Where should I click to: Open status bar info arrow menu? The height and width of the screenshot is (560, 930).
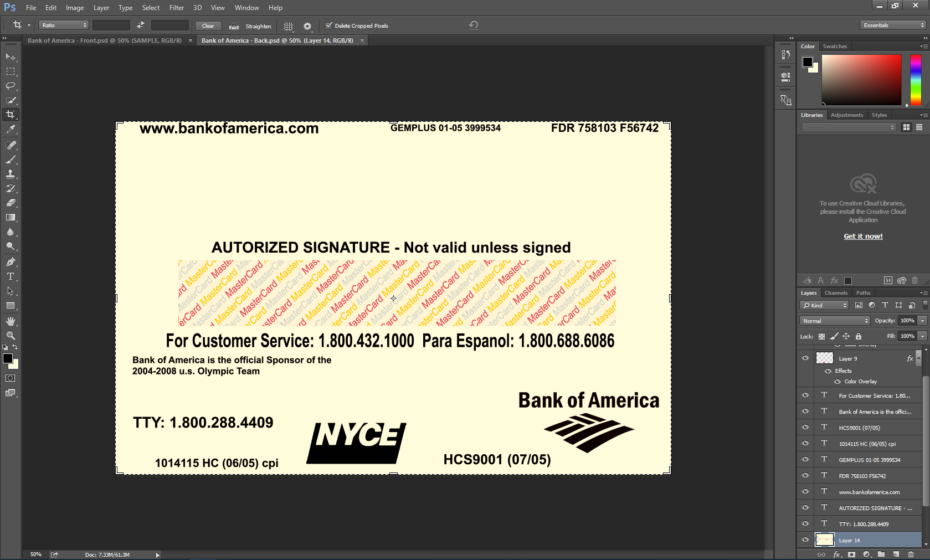pyautogui.click(x=158, y=554)
